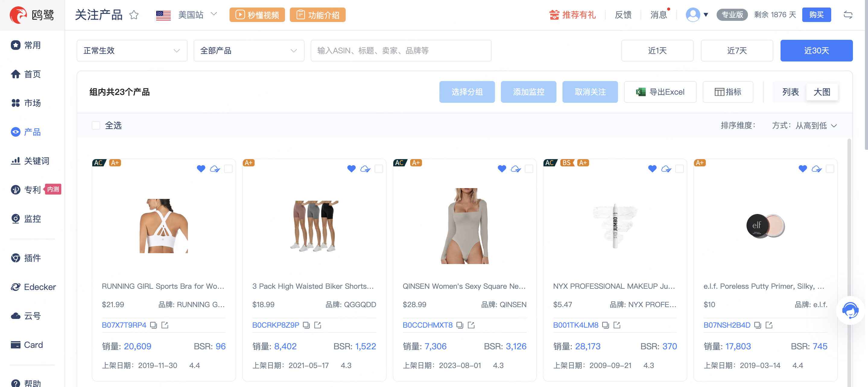
Task: Open B0CRKP8Z9P via external link icon
Action: click(x=317, y=325)
